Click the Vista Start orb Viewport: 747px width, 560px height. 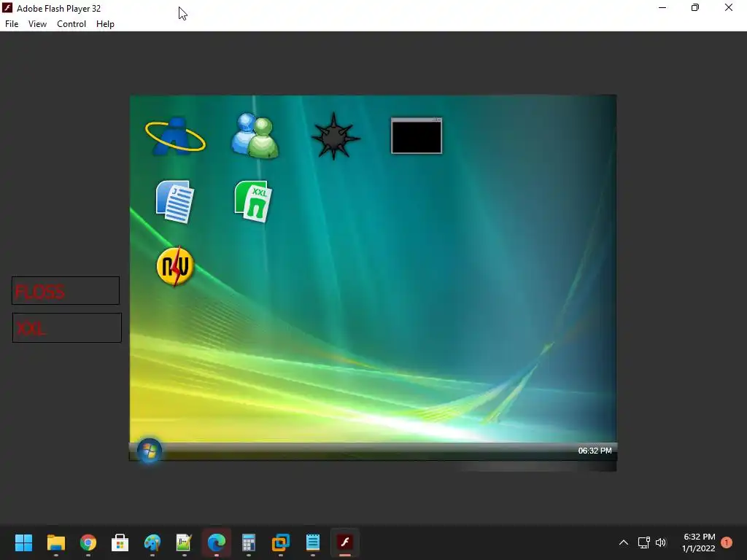tap(149, 451)
